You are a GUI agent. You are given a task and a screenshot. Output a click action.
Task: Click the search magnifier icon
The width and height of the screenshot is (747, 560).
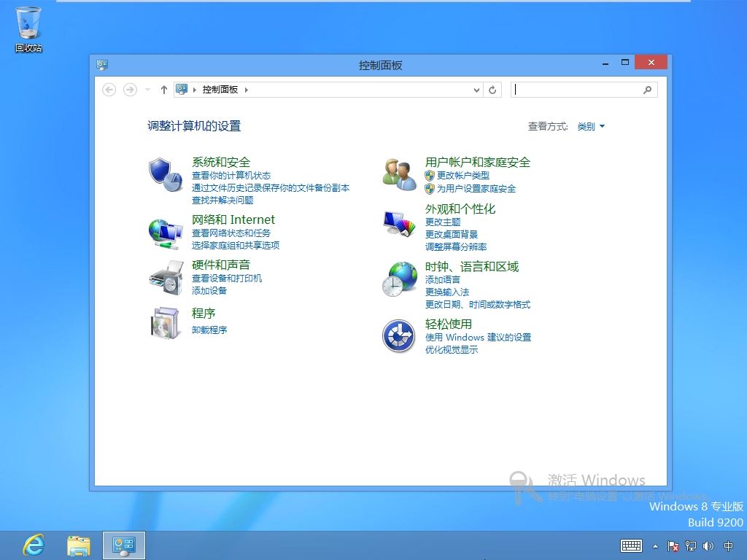tap(647, 90)
